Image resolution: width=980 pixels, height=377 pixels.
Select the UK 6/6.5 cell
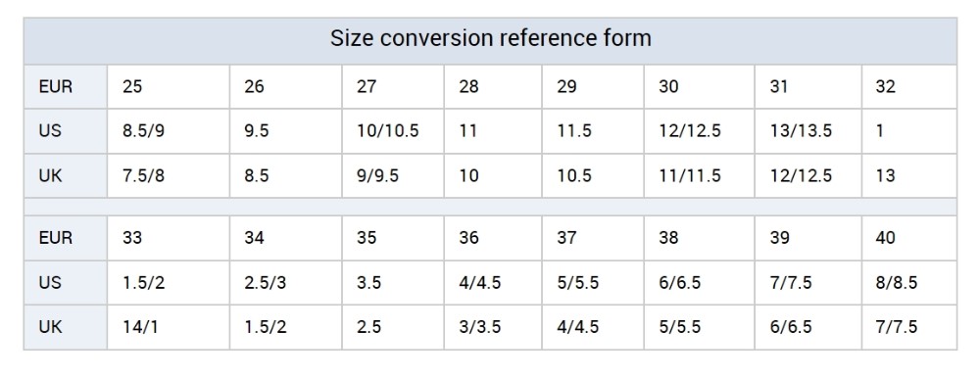click(808, 327)
